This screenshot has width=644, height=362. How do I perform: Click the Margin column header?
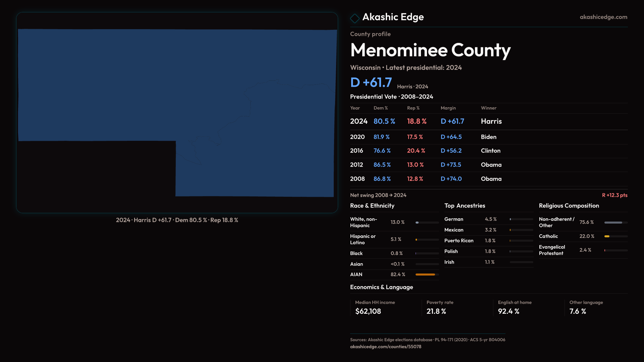(x=448, y=108)
